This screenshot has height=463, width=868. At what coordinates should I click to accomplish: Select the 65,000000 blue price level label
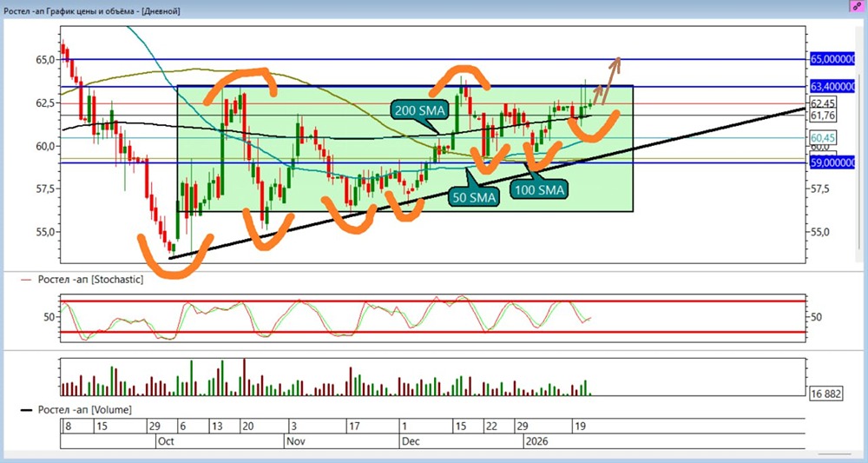pyautogui.click(x=832, y=59)
